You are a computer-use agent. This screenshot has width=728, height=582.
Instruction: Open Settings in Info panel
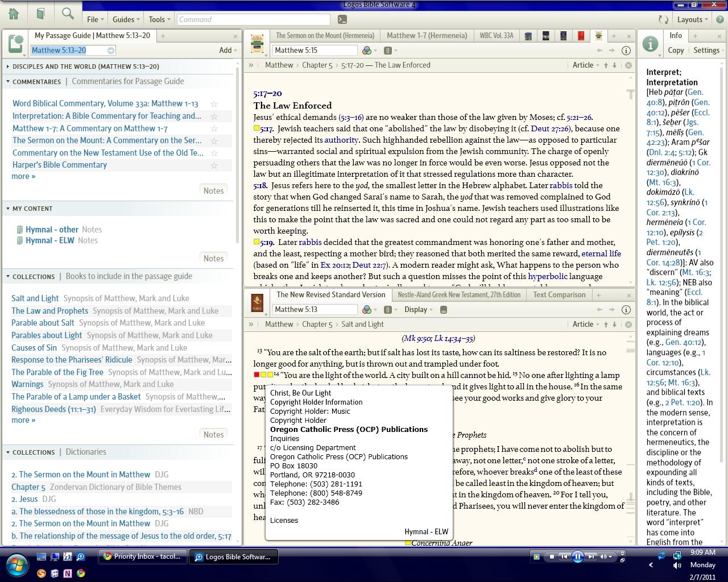coord(706,50)
